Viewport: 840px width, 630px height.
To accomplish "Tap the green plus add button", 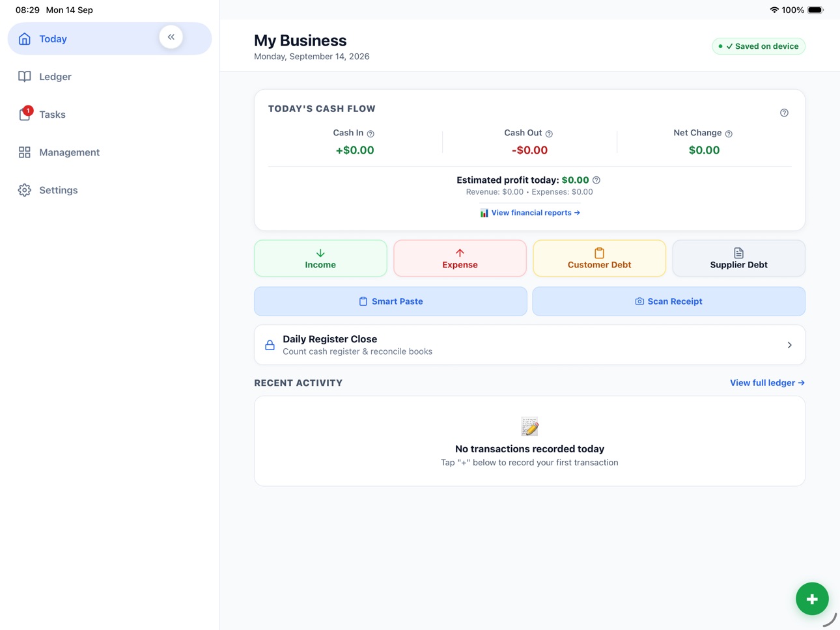I will 812,599.
